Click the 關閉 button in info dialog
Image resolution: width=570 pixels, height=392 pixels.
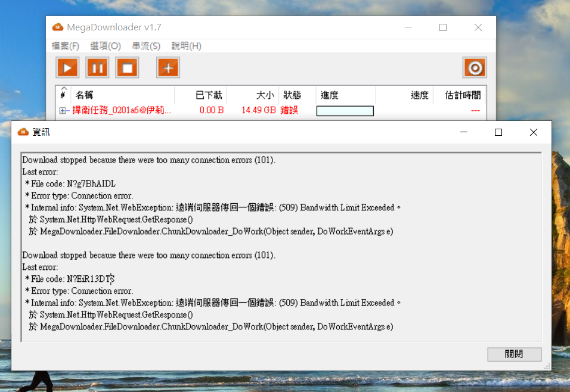point(514,354)
